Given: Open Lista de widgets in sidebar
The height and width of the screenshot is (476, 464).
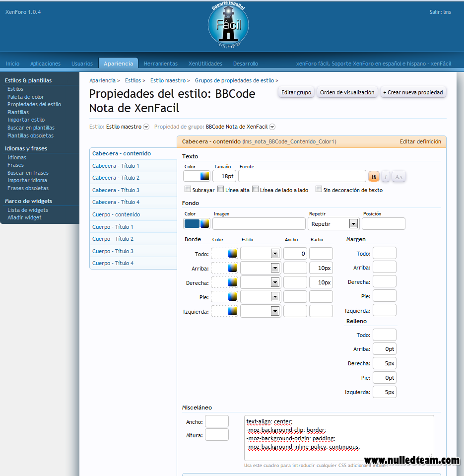Looking at the screenshot, I should pyautogui.click(x=28, y=210).
